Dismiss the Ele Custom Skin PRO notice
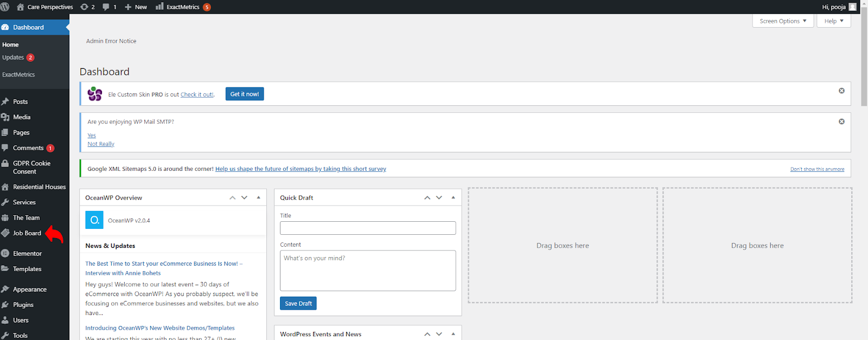The image size is (868, 340). coord(841,91)
